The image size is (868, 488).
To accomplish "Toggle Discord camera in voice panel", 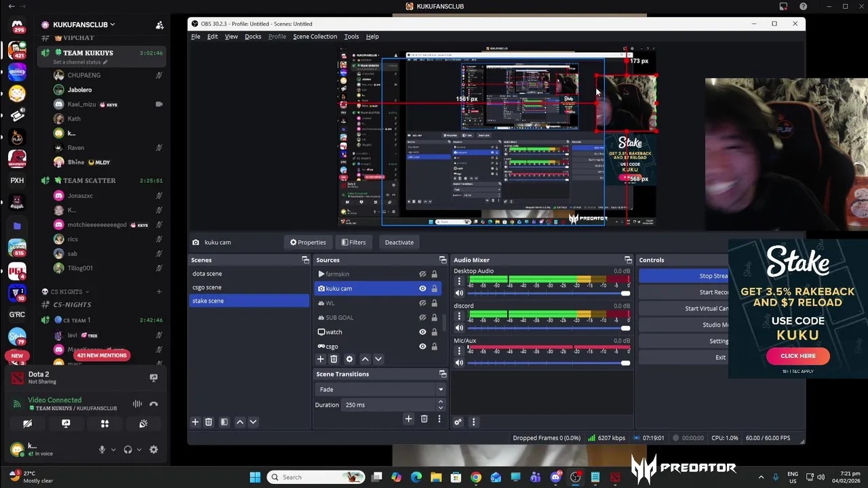I will pyautogui.click(x=27, y=424).
